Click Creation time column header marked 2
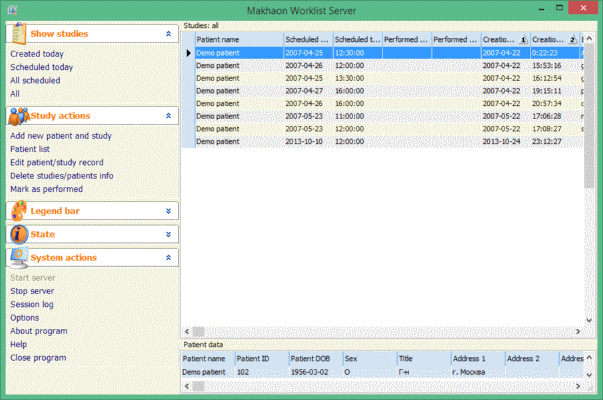Screen dimensions: 603x400 click(x=555, y=40)
